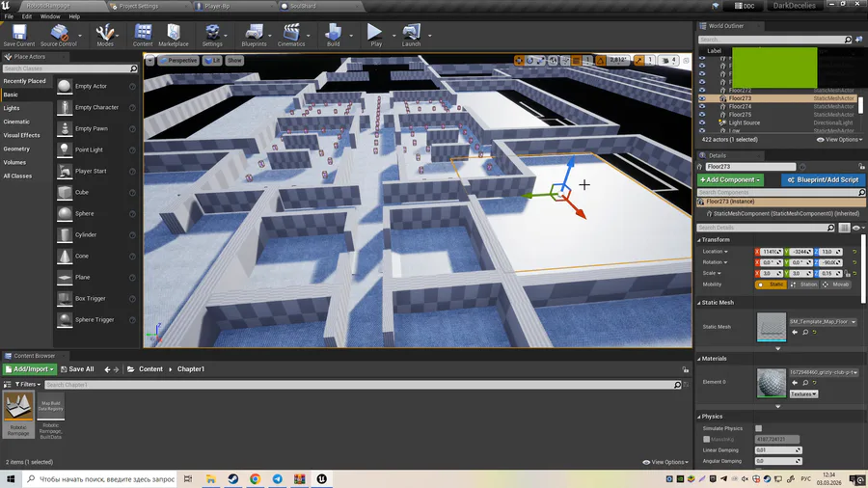868x488 pixels.
Task: Open the Add Component dropdown
Action: [x=730, y=179]
